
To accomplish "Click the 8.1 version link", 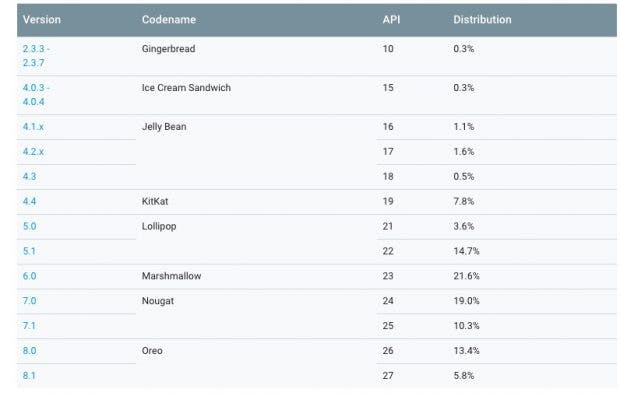I will click(29, 376).
